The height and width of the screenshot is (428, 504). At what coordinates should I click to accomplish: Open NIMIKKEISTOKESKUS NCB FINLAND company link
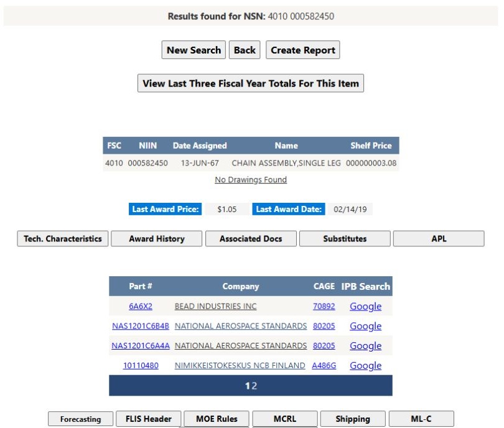pos(240,365)
